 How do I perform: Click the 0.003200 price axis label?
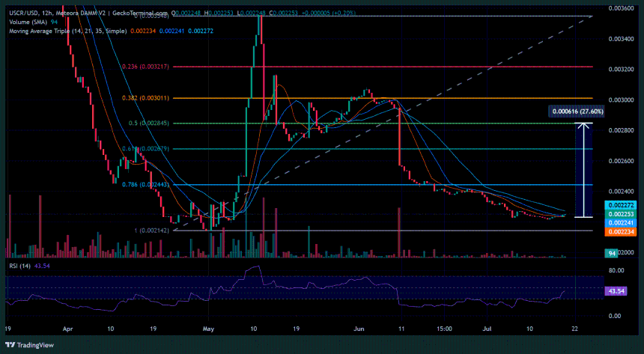pos(620,70)
